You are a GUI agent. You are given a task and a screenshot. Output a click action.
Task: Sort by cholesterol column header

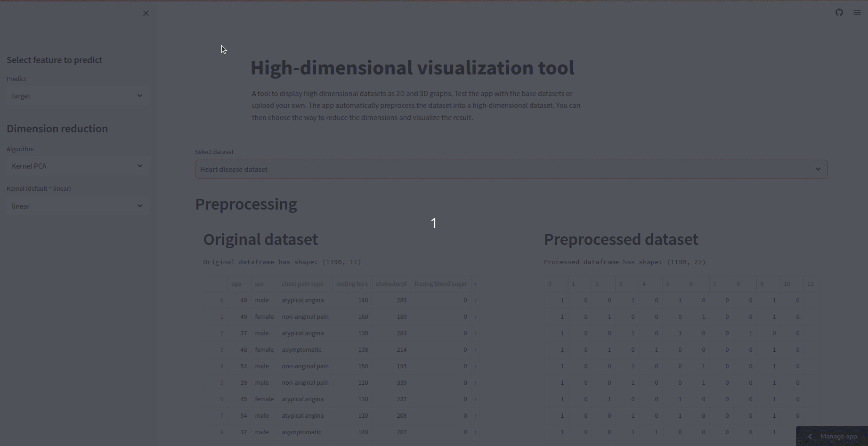391,284
